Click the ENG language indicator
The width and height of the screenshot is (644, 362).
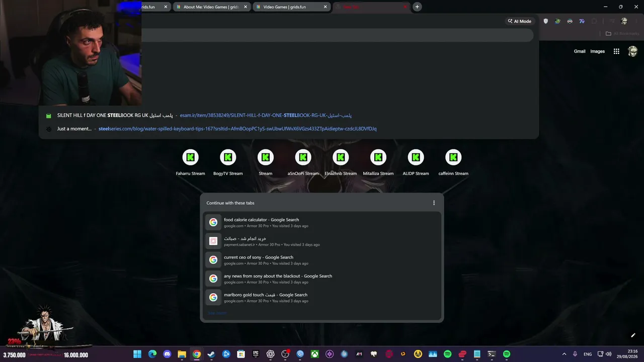[588, 354]
